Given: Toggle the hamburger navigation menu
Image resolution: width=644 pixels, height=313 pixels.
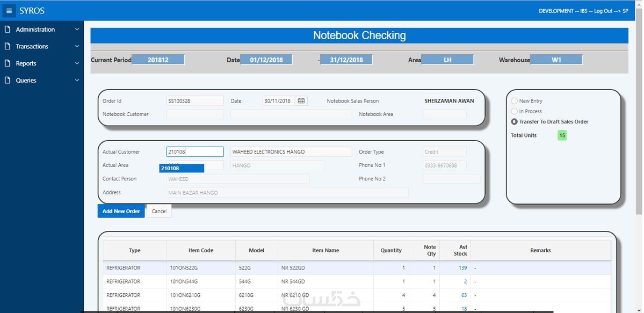Looking at the screenshot, I should click(9, 11).
